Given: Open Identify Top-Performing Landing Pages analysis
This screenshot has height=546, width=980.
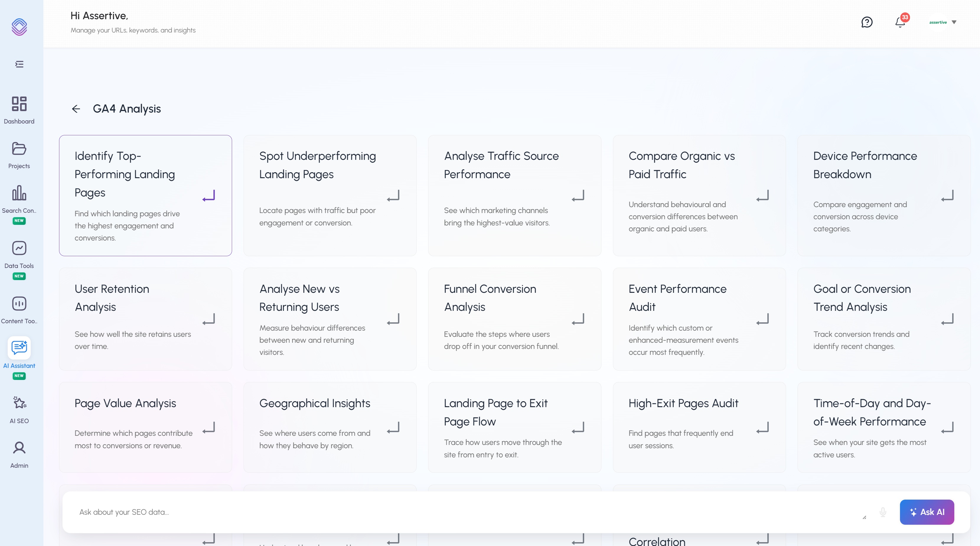Looking at the screenshot, I should click(x=145, y=196).
